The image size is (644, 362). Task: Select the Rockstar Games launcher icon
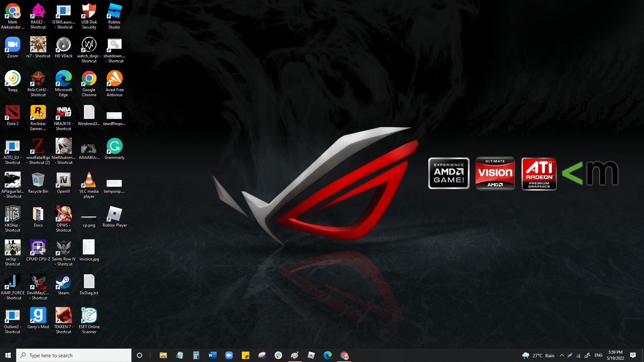point(38,118)
